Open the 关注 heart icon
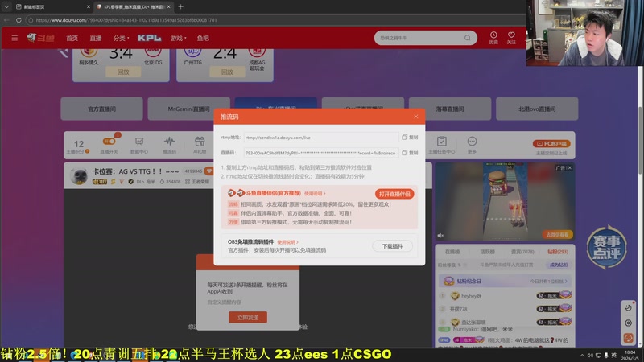Screen dimensions: 644x362 point(511,38)
